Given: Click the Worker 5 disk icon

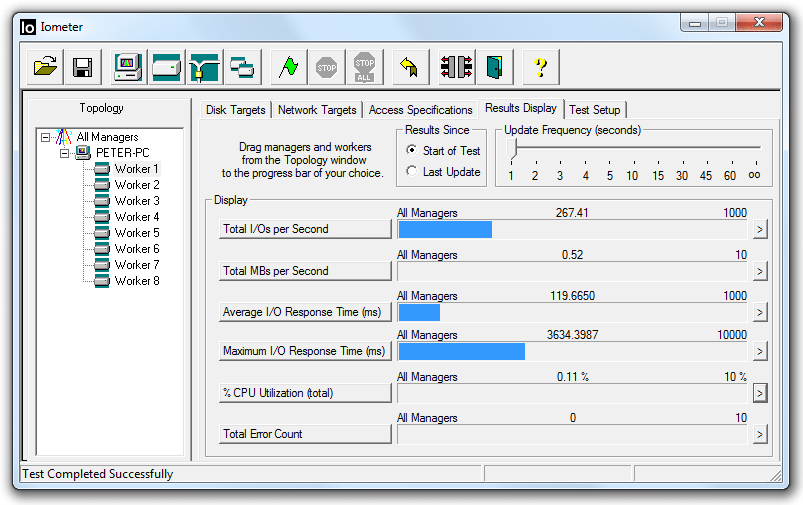Looking at the screenshot, I should pos(102,233).
